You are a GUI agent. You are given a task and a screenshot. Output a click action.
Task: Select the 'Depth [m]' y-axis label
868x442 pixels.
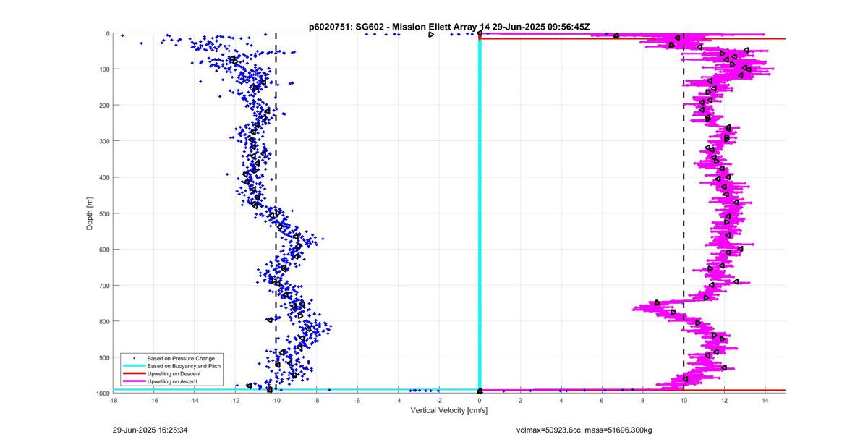click(x=90, y=213)
